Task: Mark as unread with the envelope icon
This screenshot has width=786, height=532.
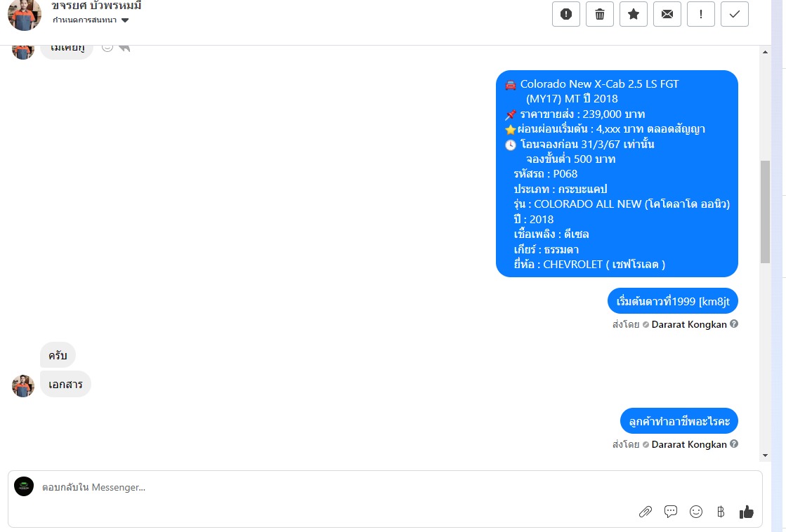Action: [667, 14]
